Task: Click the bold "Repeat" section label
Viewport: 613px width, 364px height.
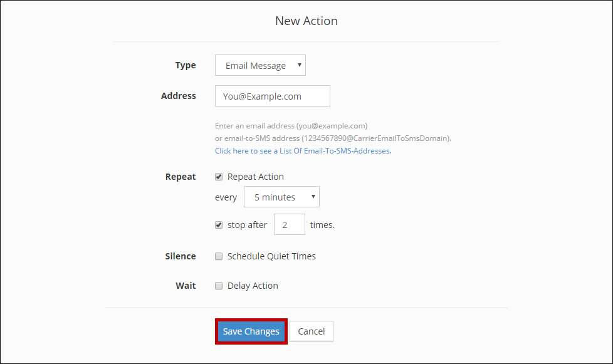Action: click(181, 177)
